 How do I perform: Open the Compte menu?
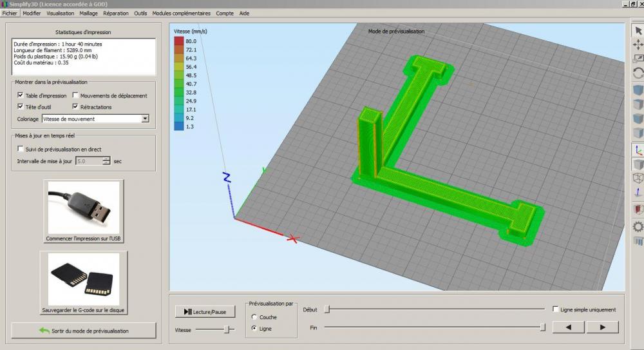pos(225,13)
